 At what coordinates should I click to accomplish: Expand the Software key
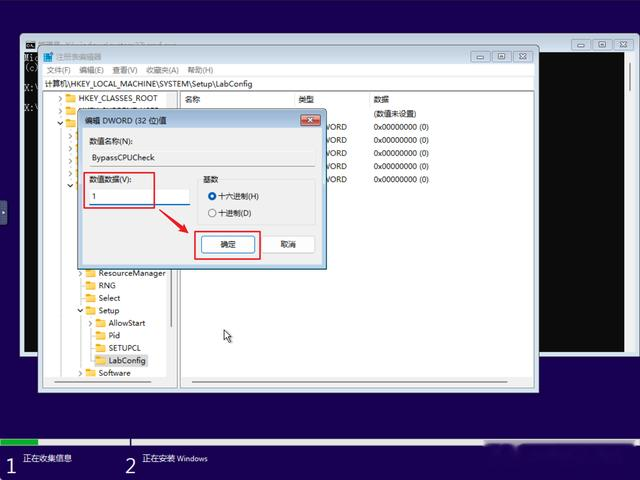pos(80,373)
